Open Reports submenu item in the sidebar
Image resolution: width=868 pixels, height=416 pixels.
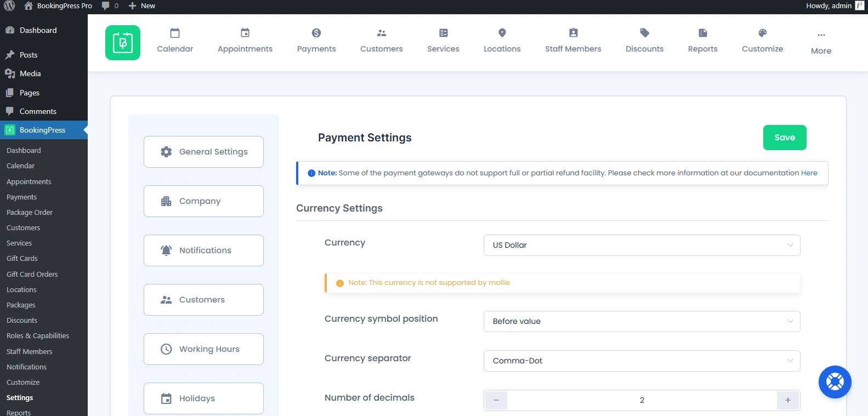tap(19, 412)
